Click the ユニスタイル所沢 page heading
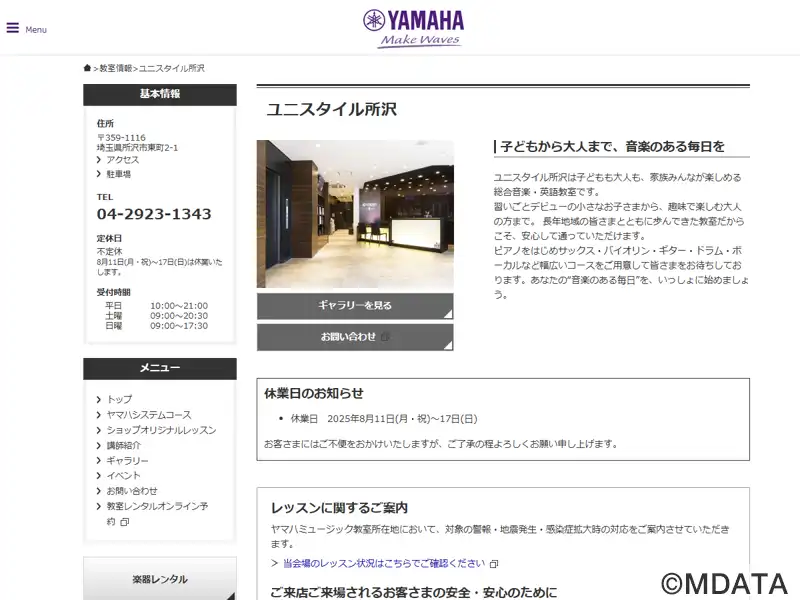 [x=332, y=109]
